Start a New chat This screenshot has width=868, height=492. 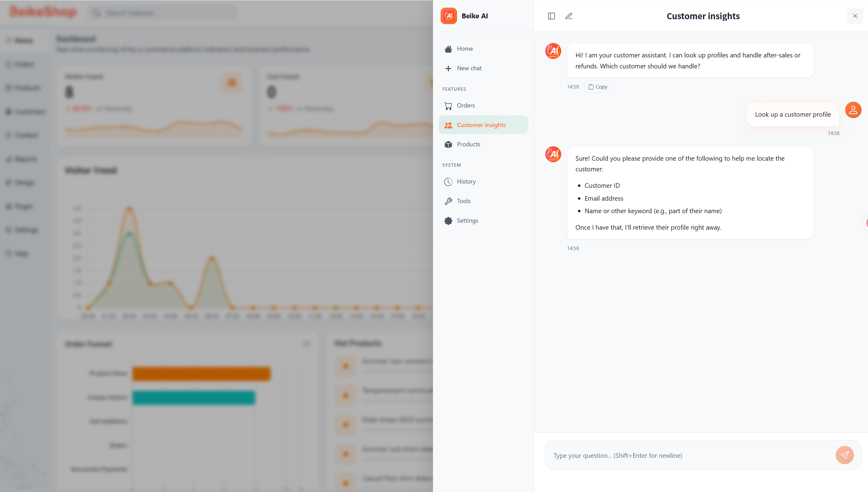483,69
